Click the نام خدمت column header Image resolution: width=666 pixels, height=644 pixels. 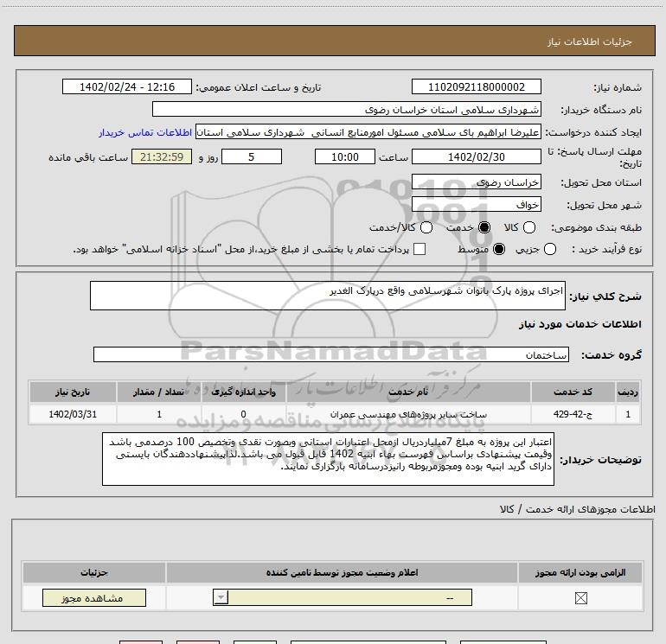click(x=408, y=392)
